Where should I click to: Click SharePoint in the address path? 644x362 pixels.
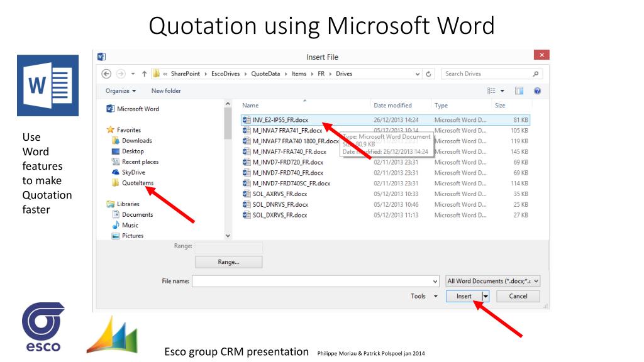(x=186, y=74)
